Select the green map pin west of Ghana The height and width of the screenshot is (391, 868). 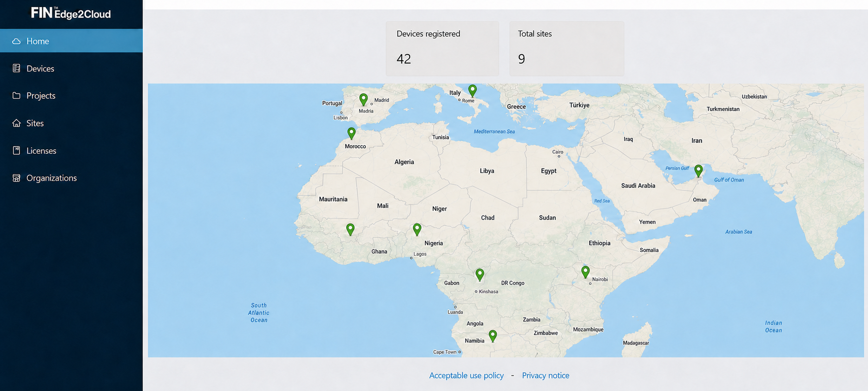[x=350, y=229]
